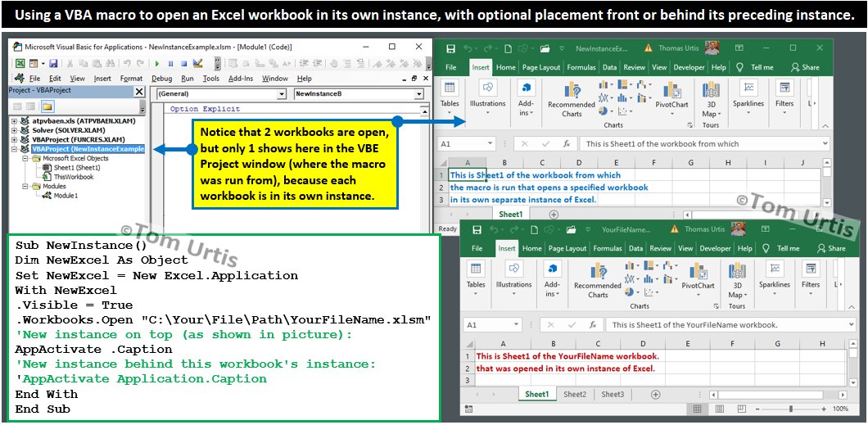Click the Toggle Folders icon in Project pane
The height and width of the screenshot is (425, 868).
point(47,106)
